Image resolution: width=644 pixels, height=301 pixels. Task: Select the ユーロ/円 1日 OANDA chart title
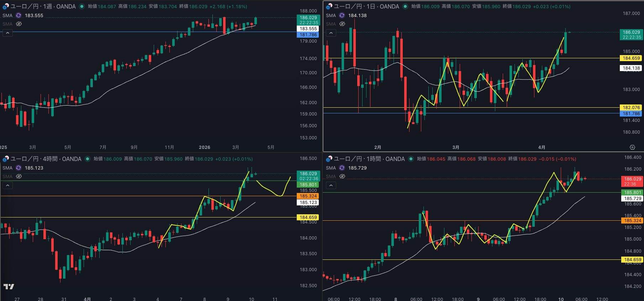click(x=366, y=6)
